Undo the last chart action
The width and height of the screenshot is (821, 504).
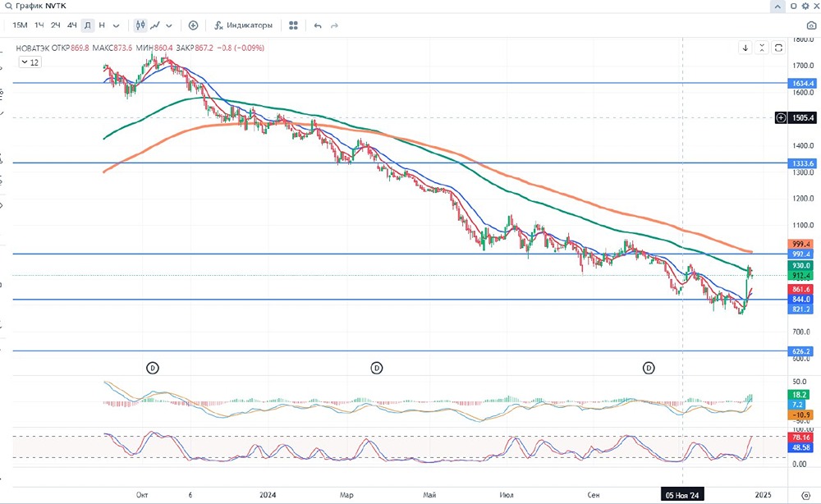pos(318,25)
